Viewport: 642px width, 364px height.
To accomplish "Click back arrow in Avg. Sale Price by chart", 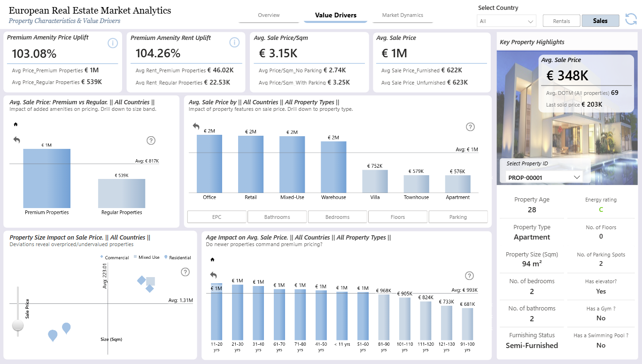I will coord(196,126).
